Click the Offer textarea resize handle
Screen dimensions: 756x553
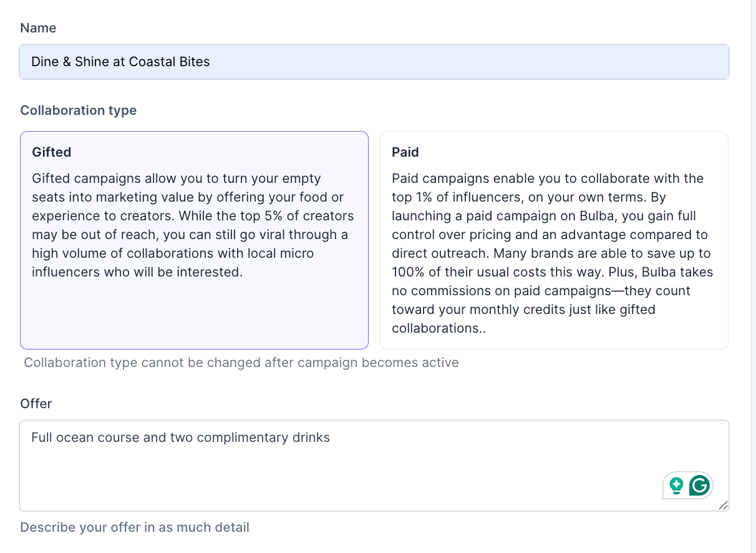723,505
